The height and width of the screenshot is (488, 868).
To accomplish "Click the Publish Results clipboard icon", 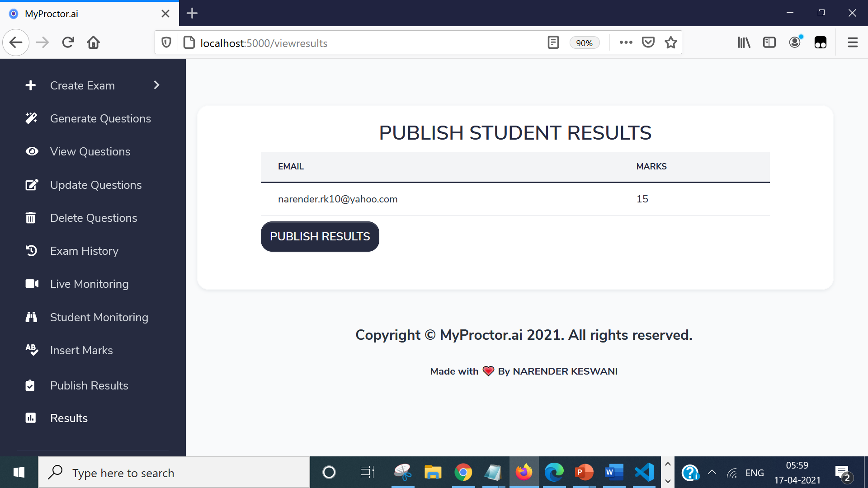I will click(x=30, y=385).
